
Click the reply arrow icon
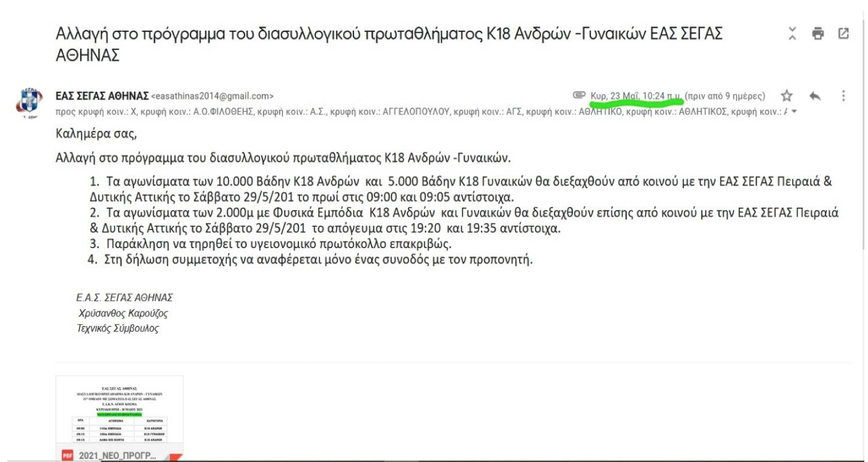point(815,96)
